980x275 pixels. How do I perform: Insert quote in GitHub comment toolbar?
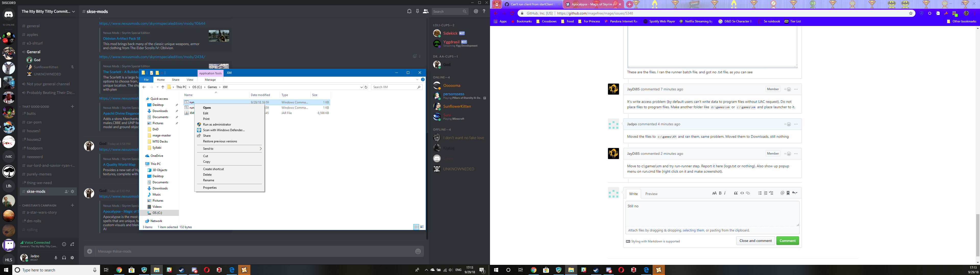click(736, 193)
